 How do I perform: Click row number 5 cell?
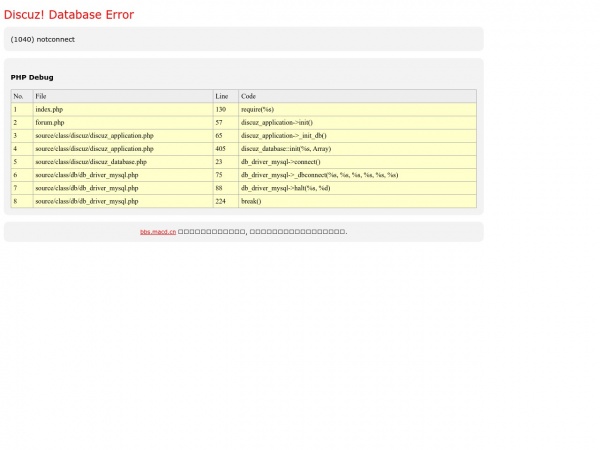[x=22, y=162]
